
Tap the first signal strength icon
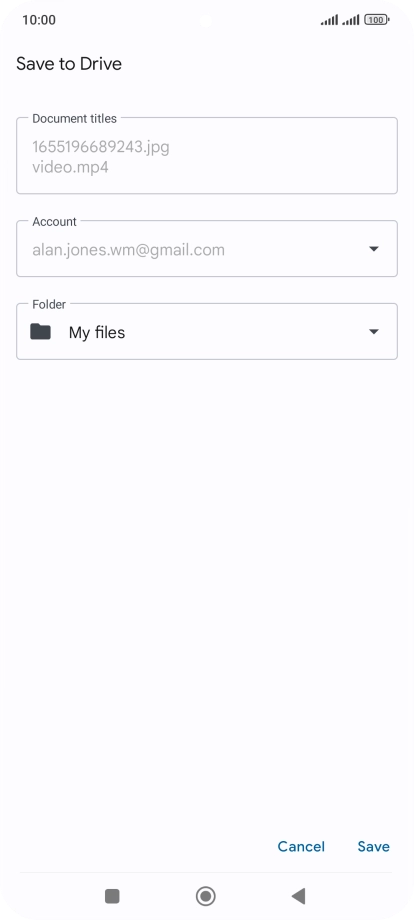click(329, 21)
